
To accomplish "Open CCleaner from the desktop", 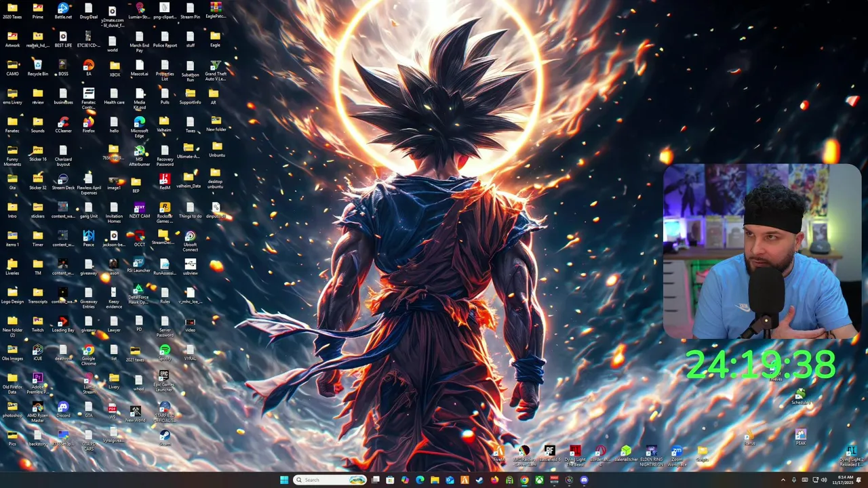I will [x=63, y=125].
